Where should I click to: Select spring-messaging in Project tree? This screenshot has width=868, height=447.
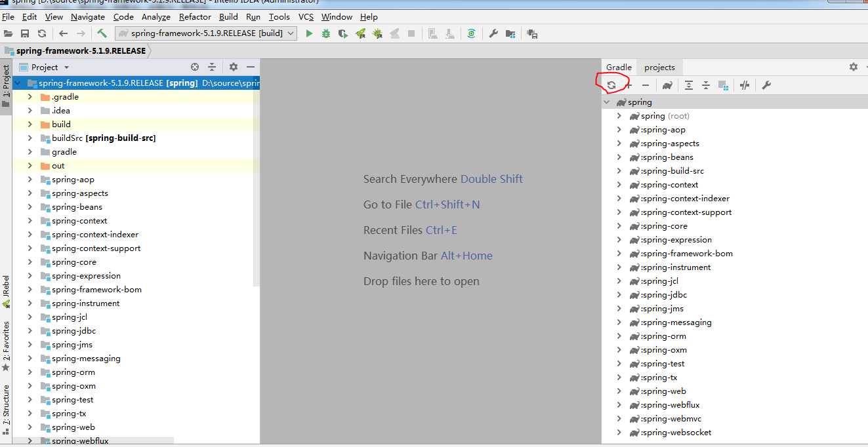point(86,358)
